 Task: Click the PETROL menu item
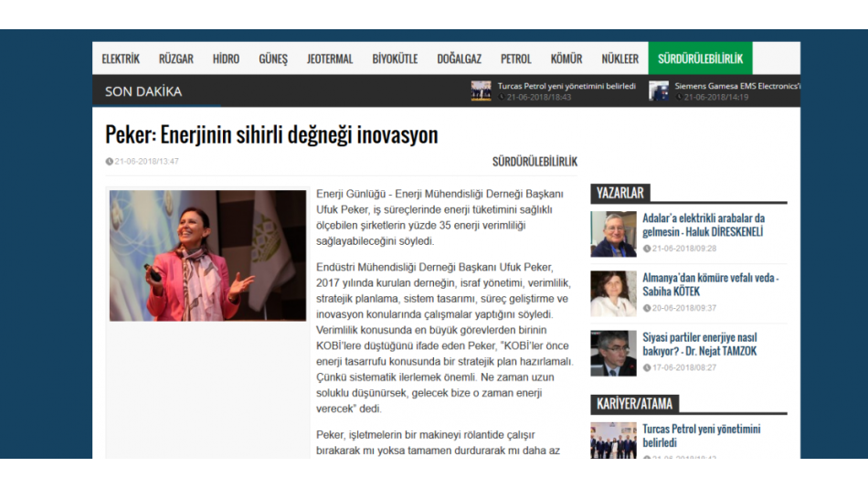point(515,58)
